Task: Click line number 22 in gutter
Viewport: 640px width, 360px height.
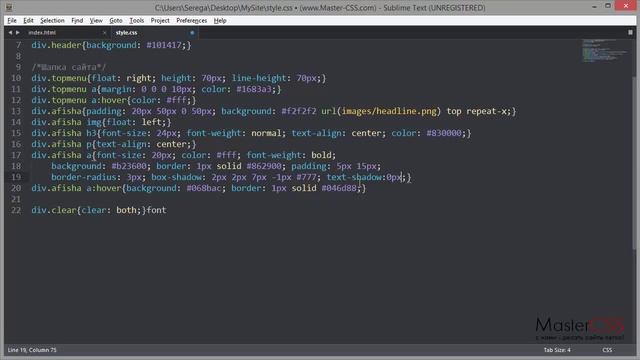Action: (x=16, y=210)
